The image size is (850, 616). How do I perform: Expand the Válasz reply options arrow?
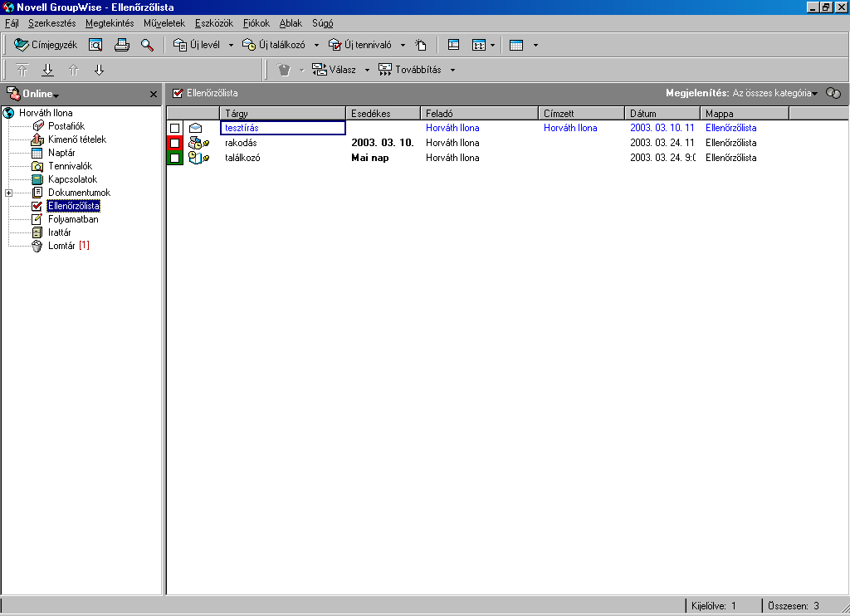367,70
